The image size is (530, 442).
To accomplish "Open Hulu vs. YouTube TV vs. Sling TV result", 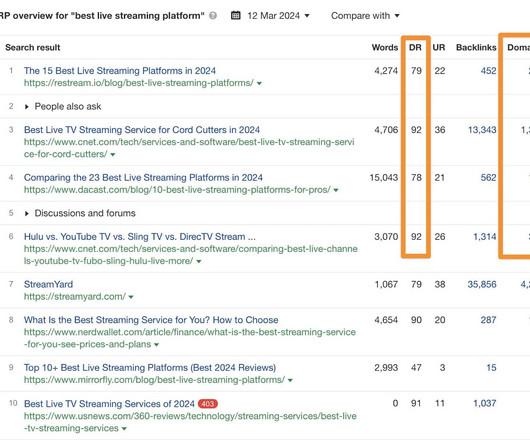I will 140,237.
